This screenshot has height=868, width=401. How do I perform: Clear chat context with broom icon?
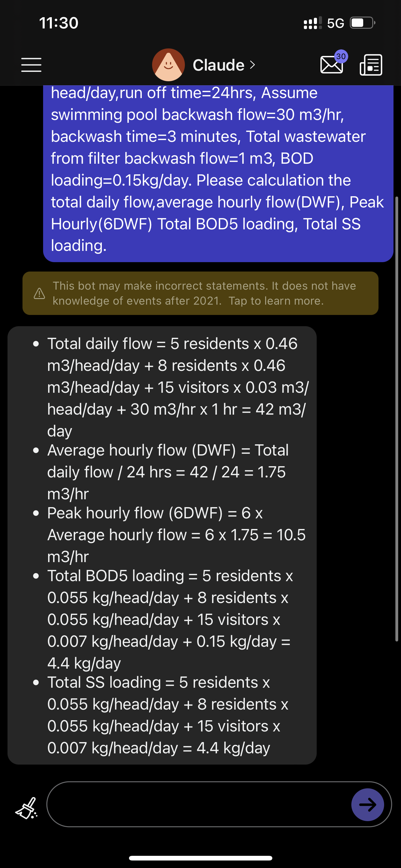27,808
